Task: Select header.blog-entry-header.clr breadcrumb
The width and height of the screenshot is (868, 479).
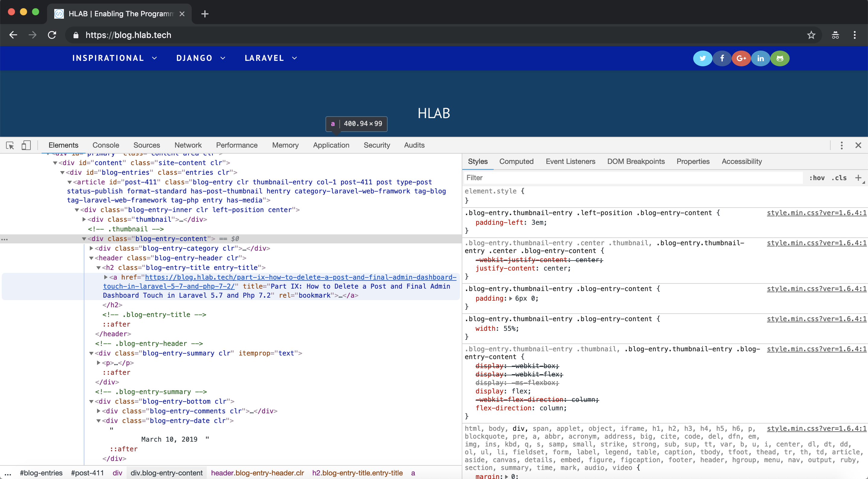Action: tap(257, 473)
